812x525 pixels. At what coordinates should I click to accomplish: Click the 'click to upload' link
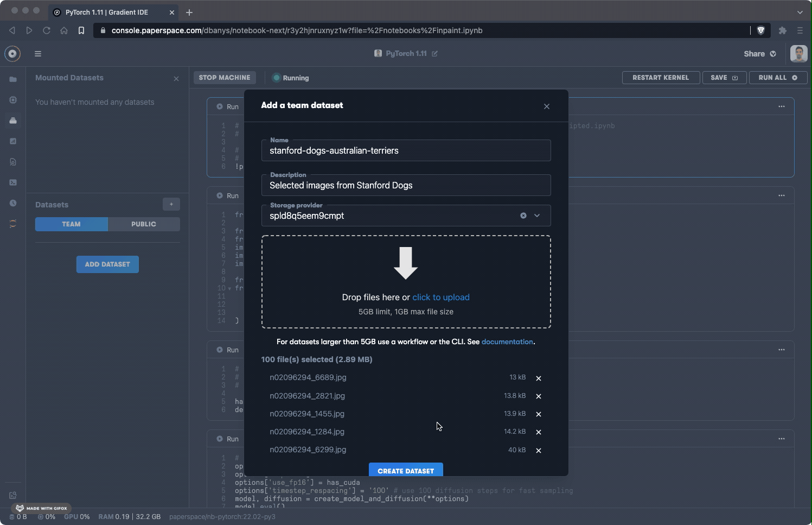pyautogui.click(x=441, y=298)
